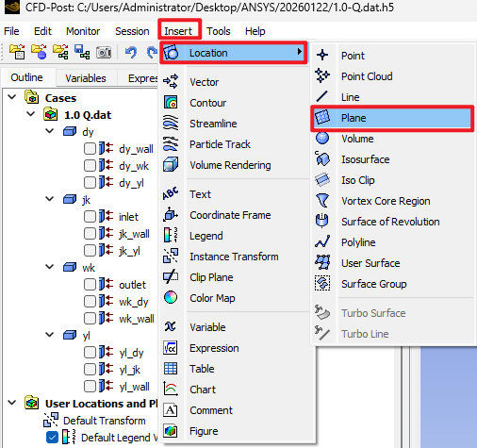Click the Volume sphere icon
477x448 pixels.
coord(322,138)
